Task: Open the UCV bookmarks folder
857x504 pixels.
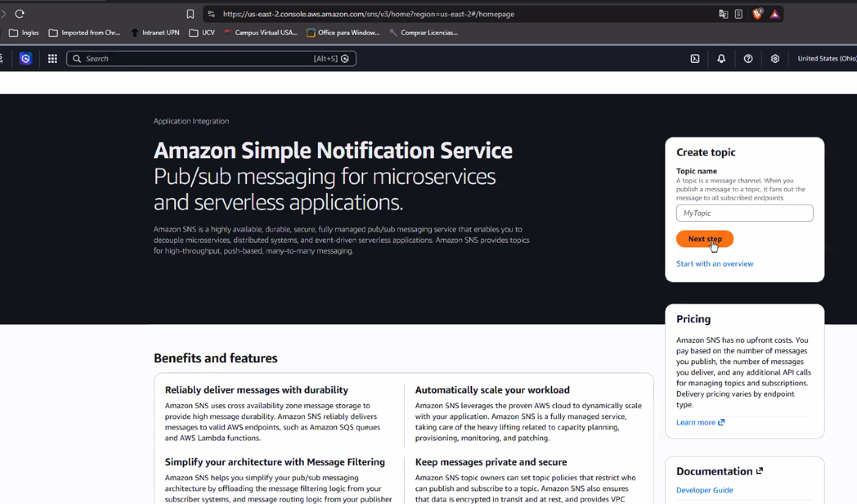Action: [202, 32]
